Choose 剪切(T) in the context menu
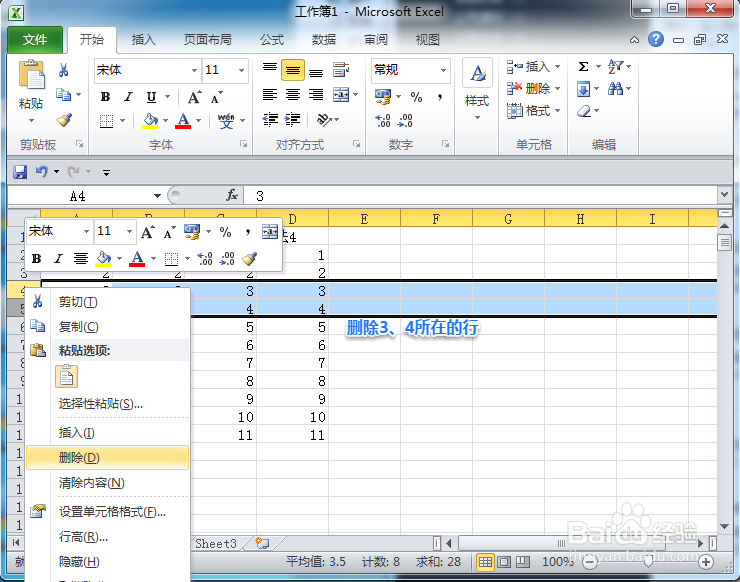The width and height of the screenshot is (740, 582). coord(108,302)
